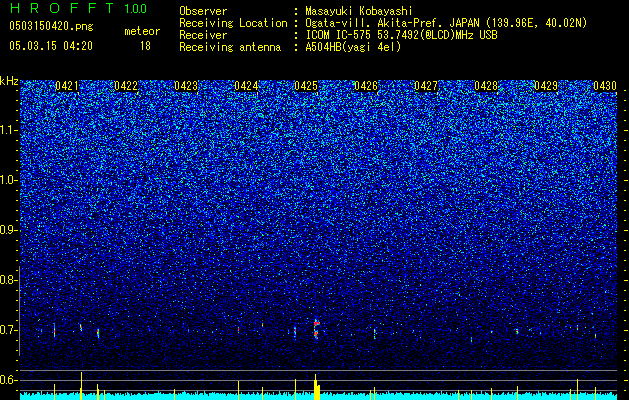Image resolution: width=629 pixels, height=400 pixels.
Task: Click the 0429 time marker
Action: click(x=546, y=86)
